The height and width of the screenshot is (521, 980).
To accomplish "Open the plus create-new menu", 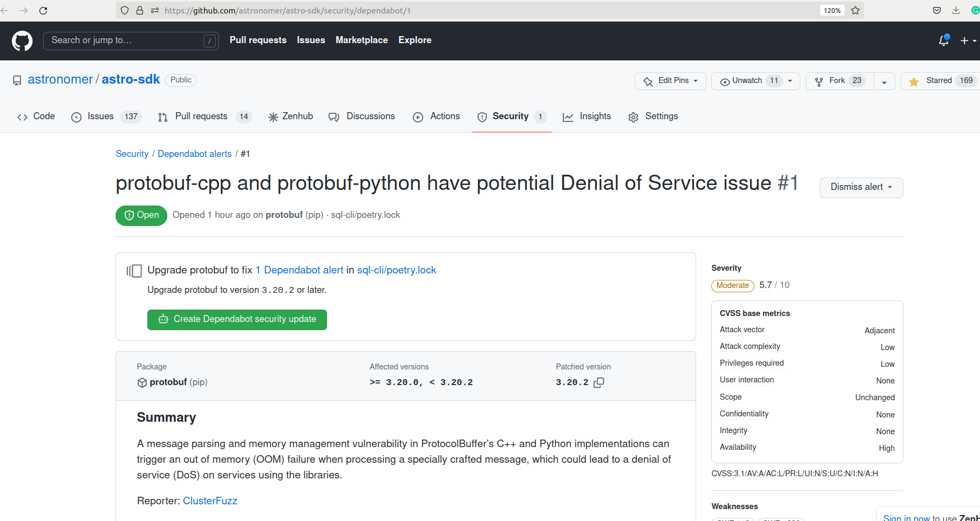I will 968,41.
